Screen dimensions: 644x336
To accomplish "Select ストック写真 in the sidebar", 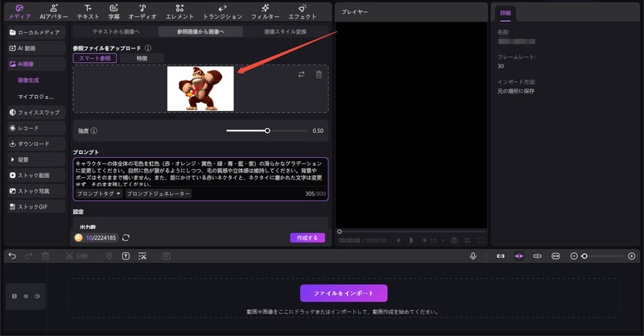I will click(x=36, y=191).
